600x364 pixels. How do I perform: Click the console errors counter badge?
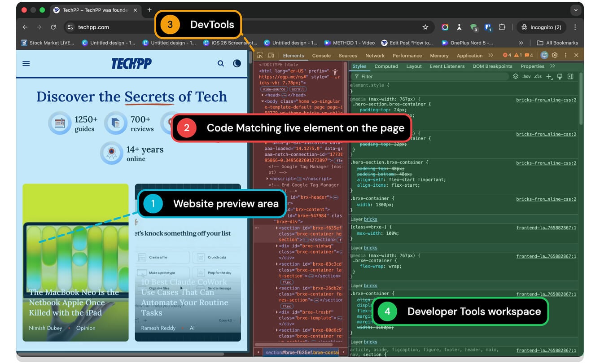pos(507,55)
